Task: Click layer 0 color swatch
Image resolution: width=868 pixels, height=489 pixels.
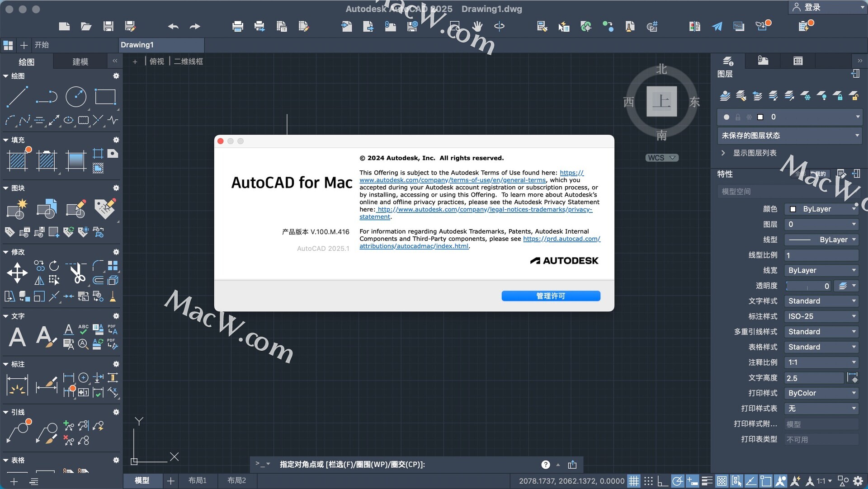Action: click(760, 117)
